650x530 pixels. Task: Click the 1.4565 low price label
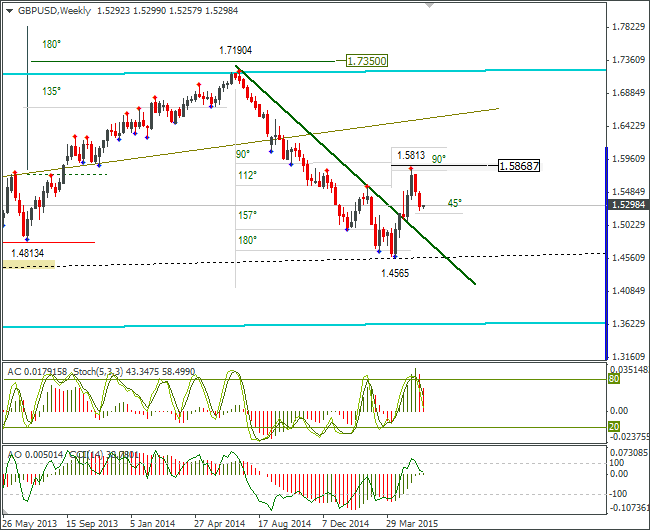pyautogui.click(x=395, y=273)
